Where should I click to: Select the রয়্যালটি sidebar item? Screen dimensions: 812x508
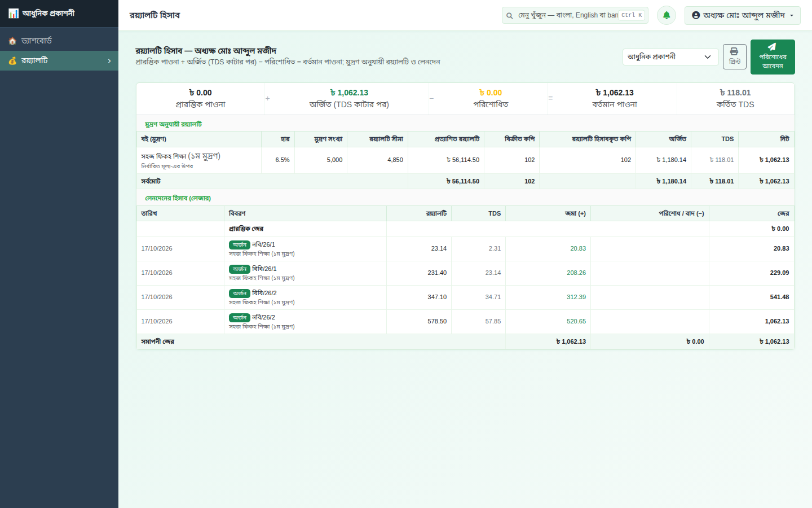click(59, 61)
